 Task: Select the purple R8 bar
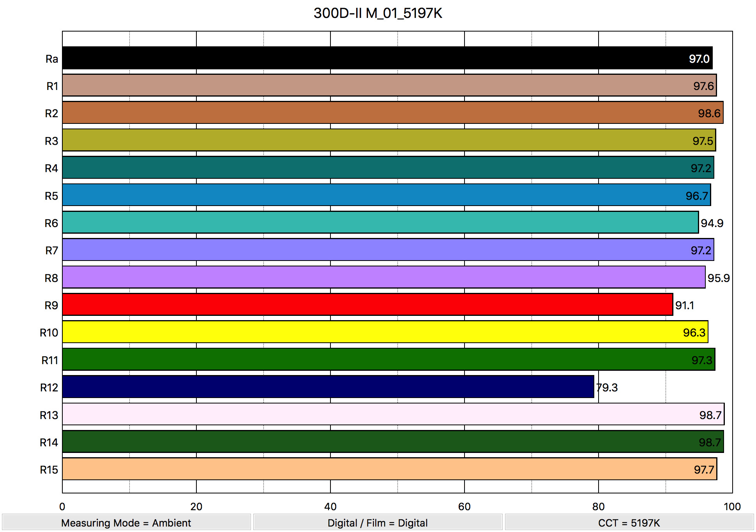coord(383,277)
